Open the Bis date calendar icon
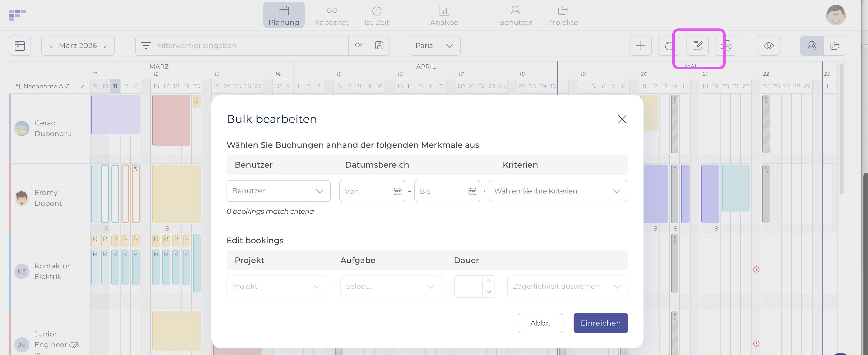Viewport: 868px width, 355px height. click(472, 191)
